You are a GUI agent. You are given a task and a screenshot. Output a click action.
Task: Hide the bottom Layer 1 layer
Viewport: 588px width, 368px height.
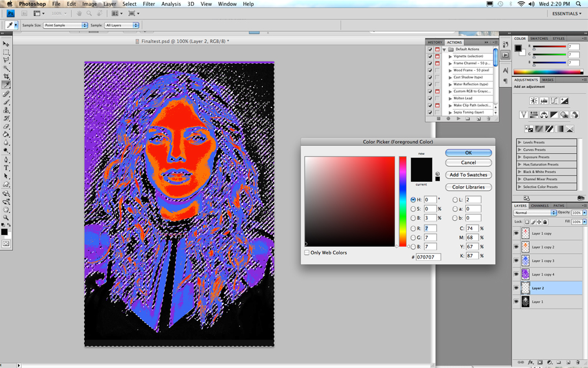pos(516,301)
